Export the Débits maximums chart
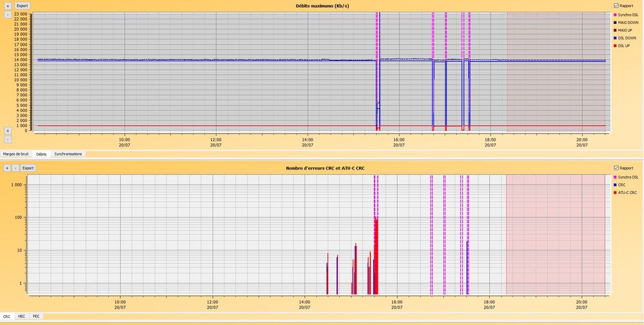The width and height of the screenshot is (644, 325). (23, 5)
